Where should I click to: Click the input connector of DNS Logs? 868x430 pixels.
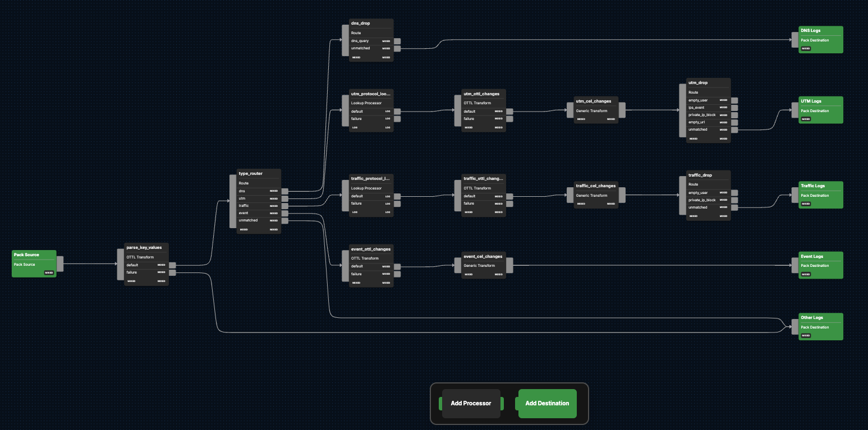[794, 40]
